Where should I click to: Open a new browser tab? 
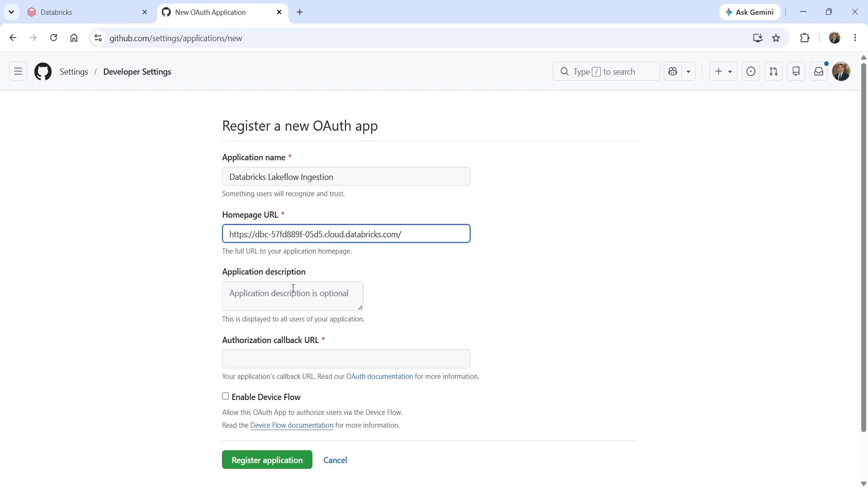[x=301, y=13]
